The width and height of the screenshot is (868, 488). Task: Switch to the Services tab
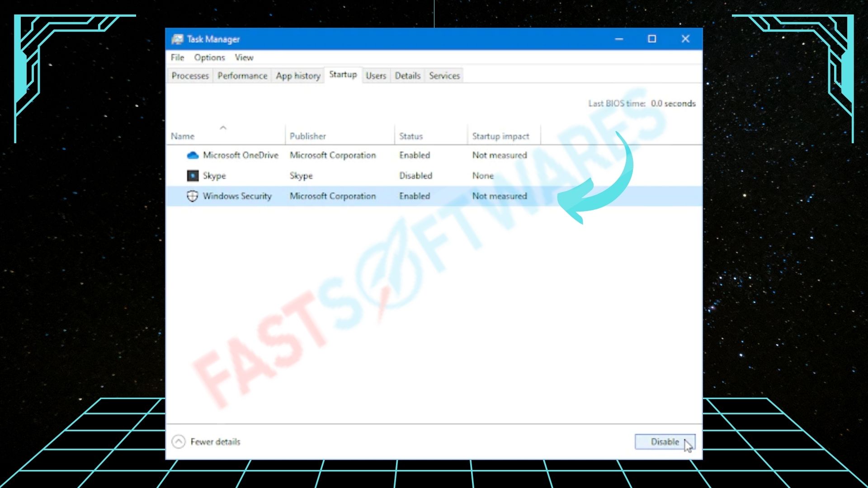point(444,75)
